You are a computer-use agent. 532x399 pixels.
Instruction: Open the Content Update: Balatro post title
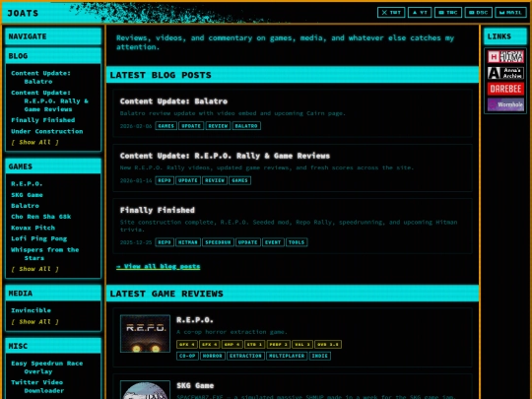click(x=173, y=101)
